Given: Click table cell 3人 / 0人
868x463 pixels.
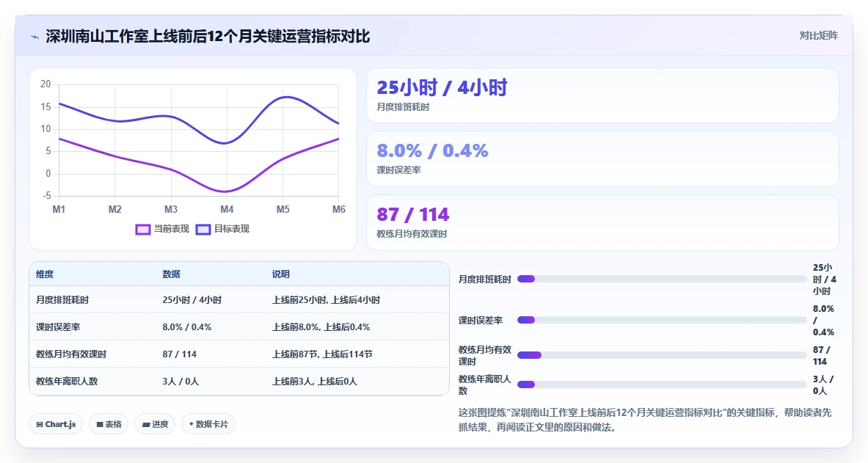Looking at the screenshot, I should point(180,381).
